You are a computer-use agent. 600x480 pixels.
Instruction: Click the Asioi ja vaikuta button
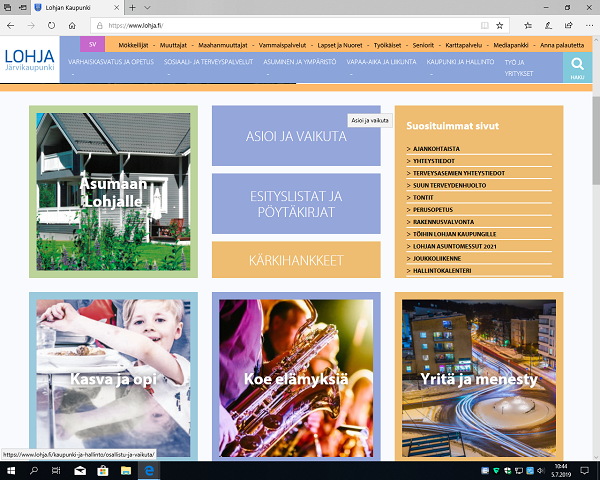click(296, 136)
